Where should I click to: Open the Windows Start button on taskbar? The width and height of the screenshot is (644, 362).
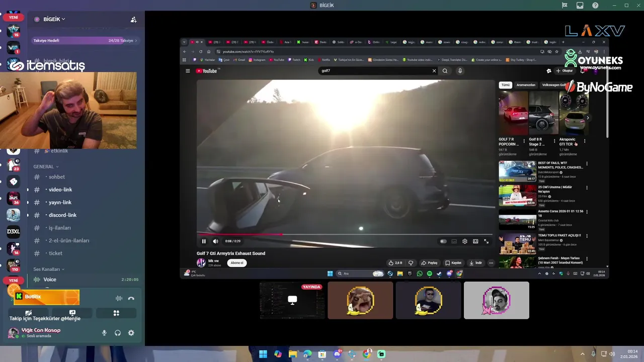tap(263, 354)
